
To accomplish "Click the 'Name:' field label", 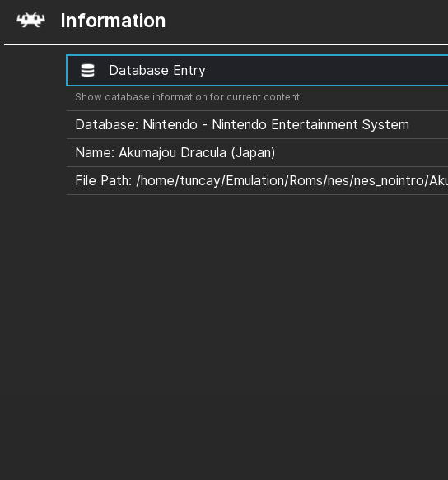I will pos(95,153).
